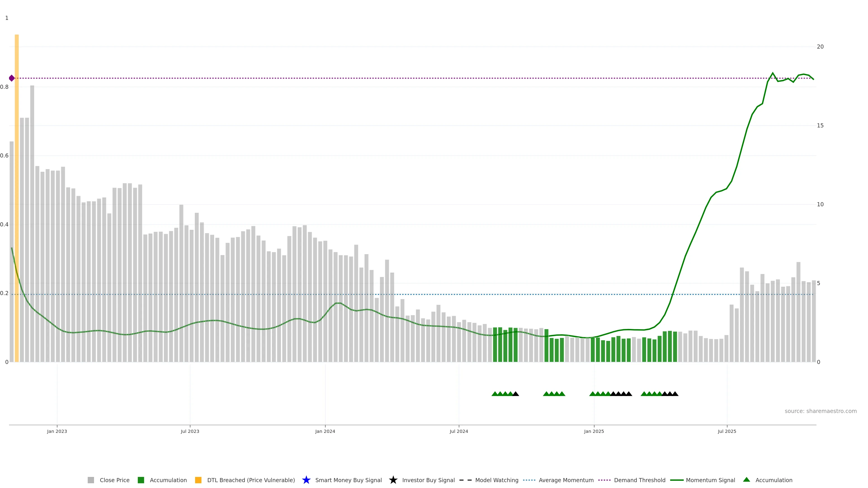Screen dimensions: 868x488
Task: Click the black Investor Buy Signal star
Action: 393,480
